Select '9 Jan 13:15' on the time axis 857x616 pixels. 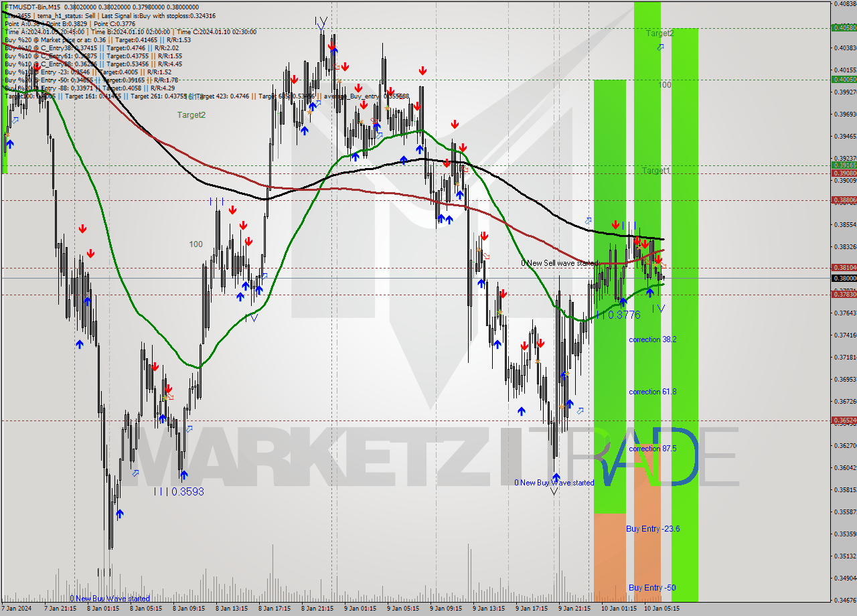tap(489, 609)
